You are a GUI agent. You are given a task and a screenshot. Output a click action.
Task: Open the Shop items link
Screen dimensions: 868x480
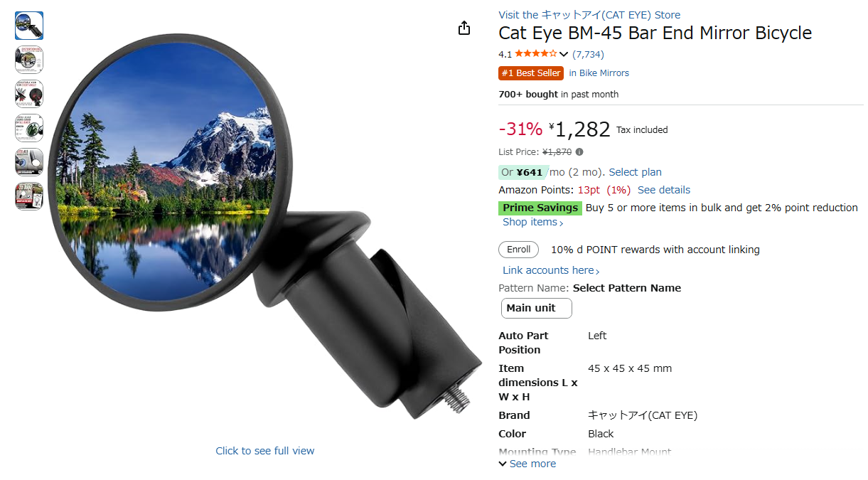click(533, 222)
